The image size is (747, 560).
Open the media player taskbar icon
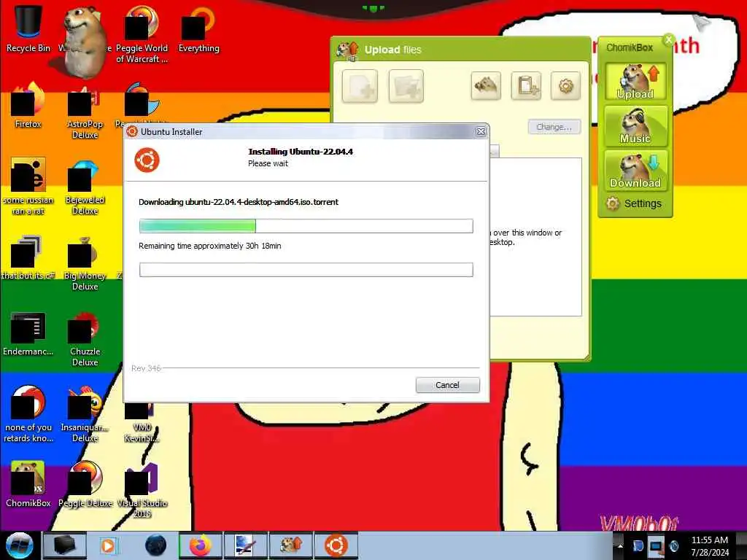coord(109,545)
